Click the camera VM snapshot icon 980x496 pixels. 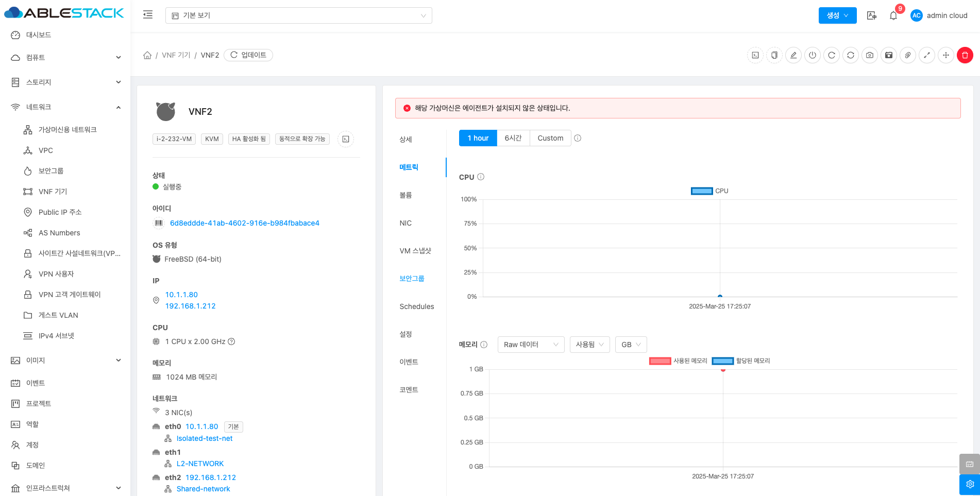click(870, 55)
